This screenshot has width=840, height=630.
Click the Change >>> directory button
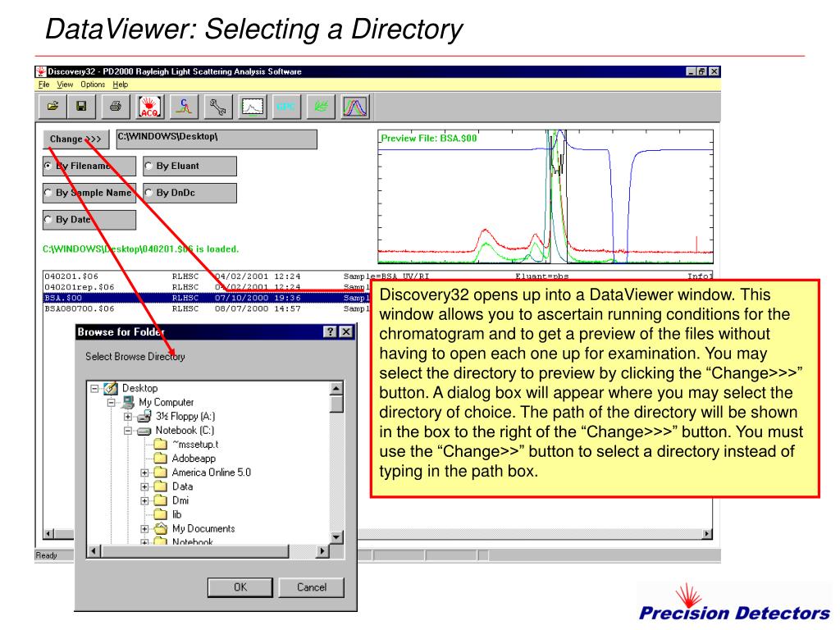[x=75, y=139]
